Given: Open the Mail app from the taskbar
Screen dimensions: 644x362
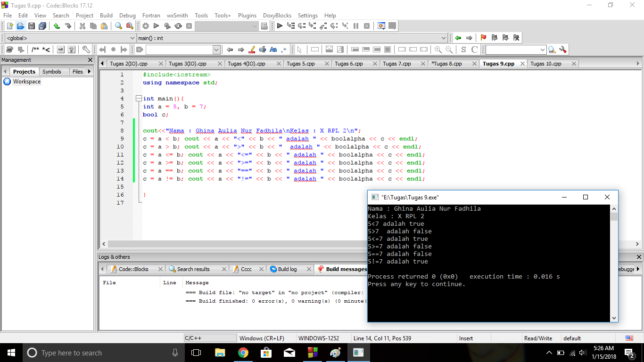Looking at the screenshot, I should click(289, 353).
